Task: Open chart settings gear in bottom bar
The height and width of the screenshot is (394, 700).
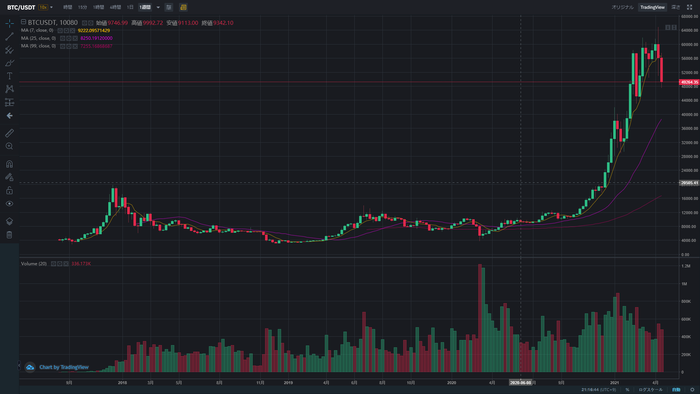Action: pyautogui.click(x=692, y=390)
